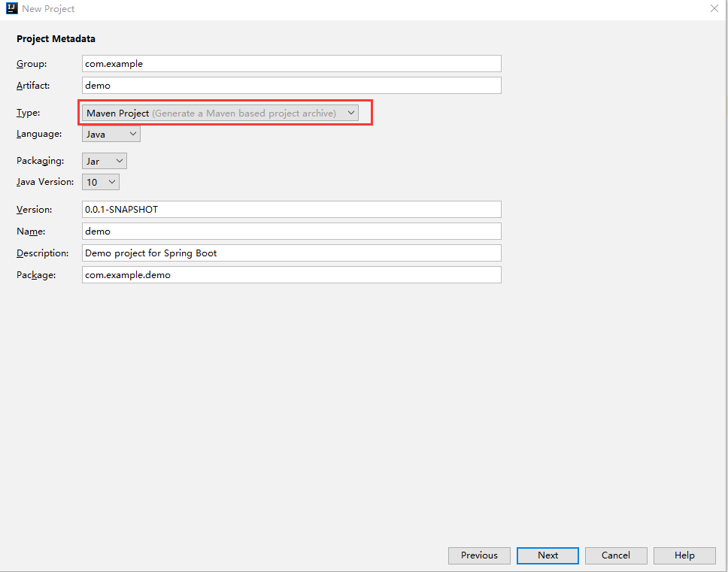728x572 pixels.
Task: Click the Package: label
Action: click(x=36, y=275)
